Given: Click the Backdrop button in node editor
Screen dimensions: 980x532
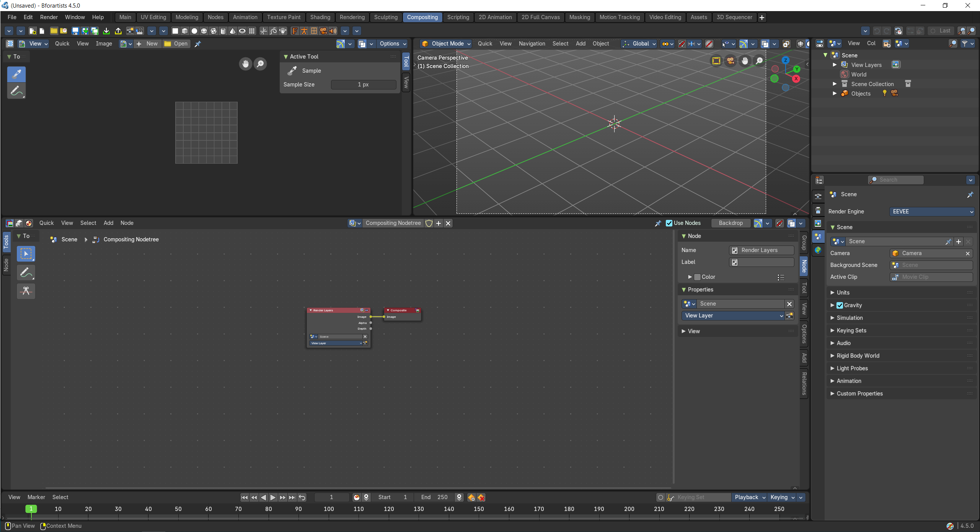Looking at the screenshot, I should pos(731,223).
